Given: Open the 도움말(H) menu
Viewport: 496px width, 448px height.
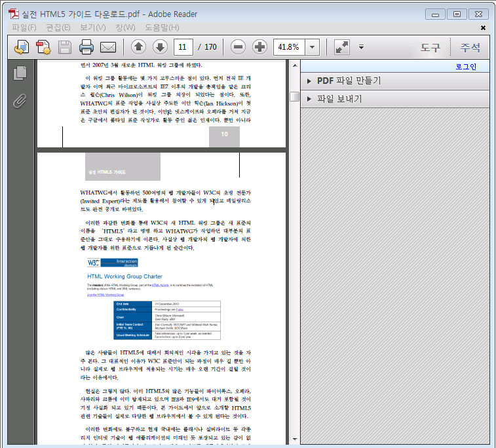Looking at the screenshot, I should pos(162,28).
